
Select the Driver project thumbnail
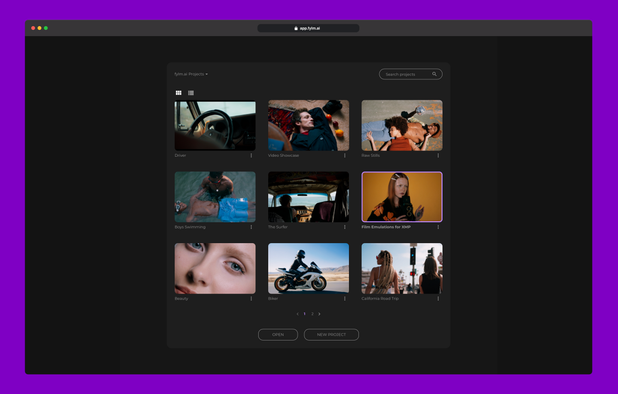[x=215, y=125]
